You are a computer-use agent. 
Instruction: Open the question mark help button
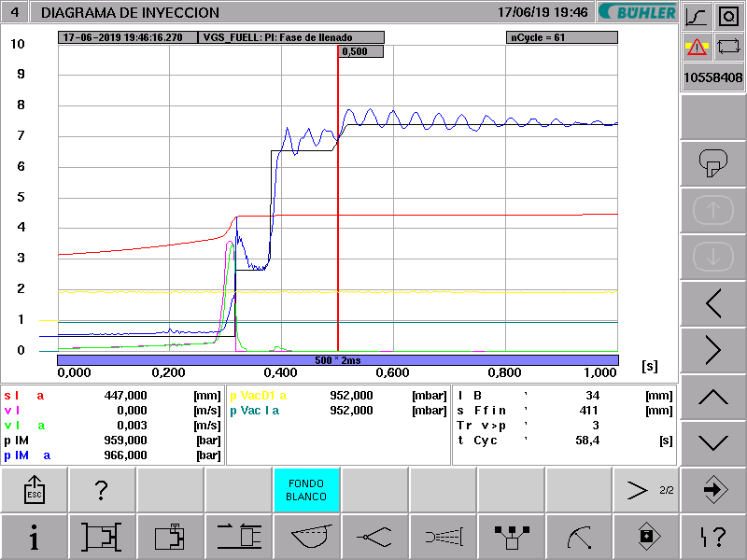[x=102, y=489]
